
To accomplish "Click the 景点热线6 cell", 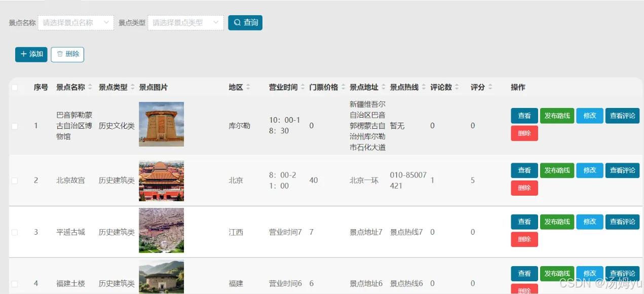I will (x=406, y=284).
